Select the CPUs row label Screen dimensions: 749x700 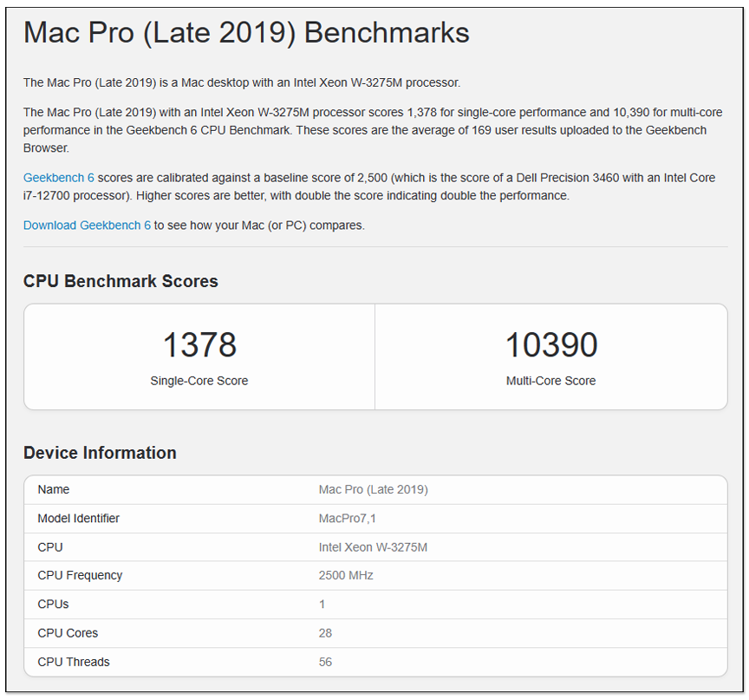tap(53, 604)
